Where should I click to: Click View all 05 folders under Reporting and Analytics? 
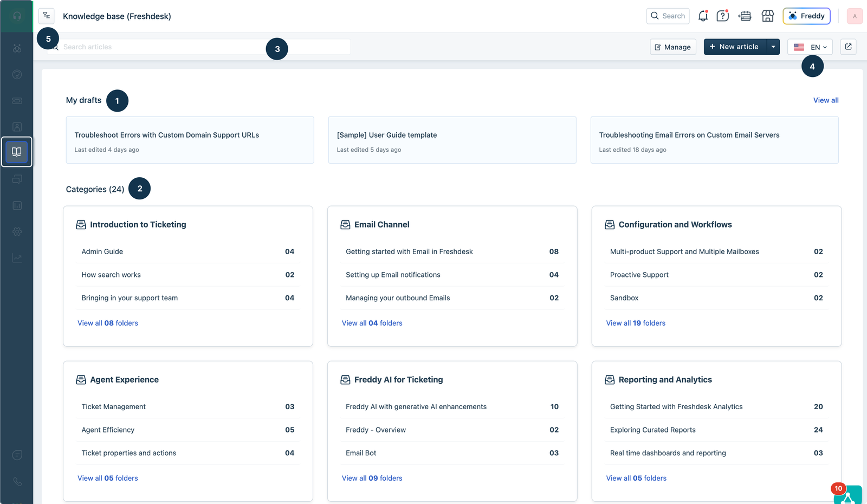pos(636,478)
